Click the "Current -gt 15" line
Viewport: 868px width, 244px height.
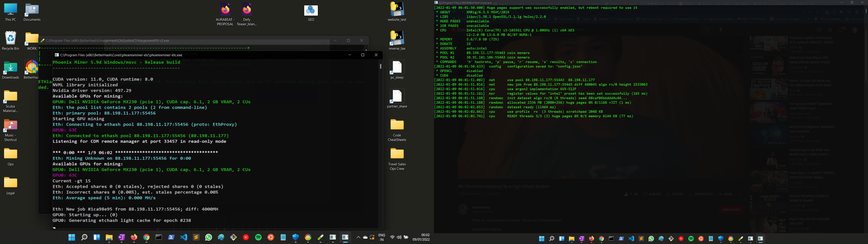pos(72,181)
